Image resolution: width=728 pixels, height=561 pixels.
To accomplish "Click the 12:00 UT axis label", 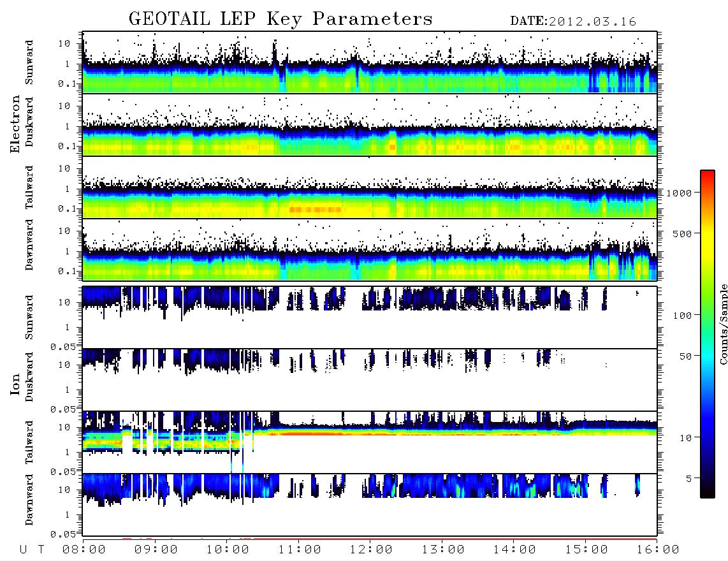I will point(371,550).
